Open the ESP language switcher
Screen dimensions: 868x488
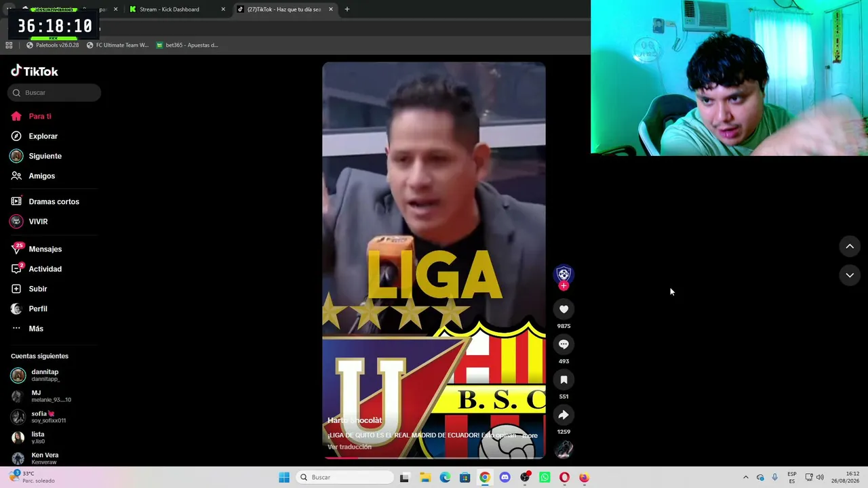[792, 477]
